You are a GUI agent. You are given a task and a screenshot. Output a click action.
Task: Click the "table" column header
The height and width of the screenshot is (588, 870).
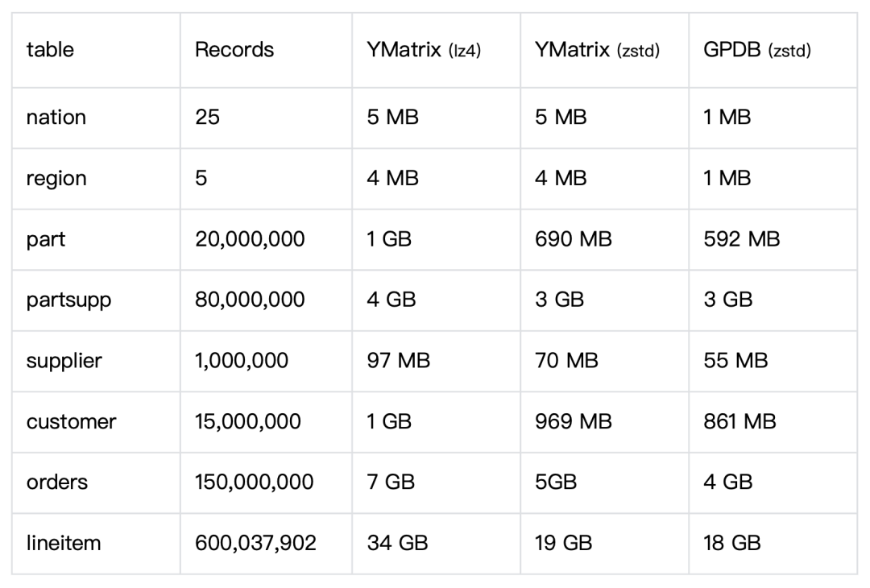coord(50,50)
